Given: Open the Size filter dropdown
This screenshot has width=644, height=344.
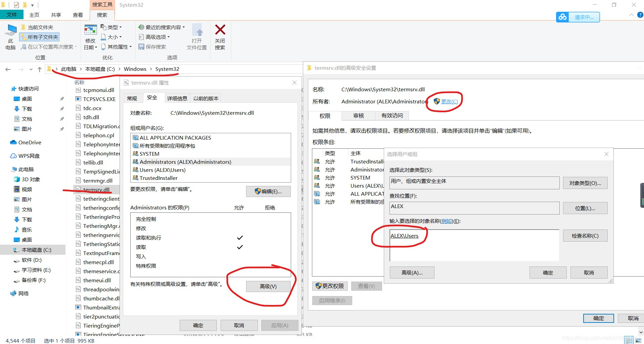Looking at the screenshot, I should pos(111,37).
